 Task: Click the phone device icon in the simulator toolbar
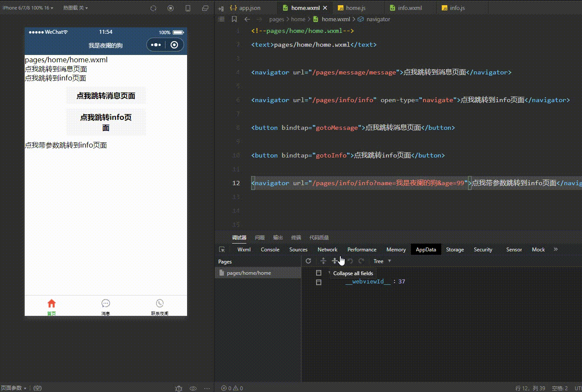click(188, 8)
